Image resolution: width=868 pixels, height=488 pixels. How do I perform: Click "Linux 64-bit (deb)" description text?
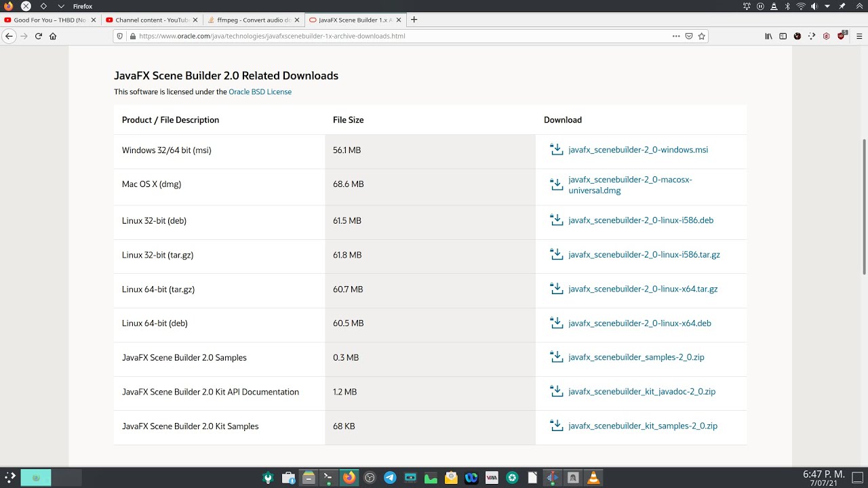(155, 323)
